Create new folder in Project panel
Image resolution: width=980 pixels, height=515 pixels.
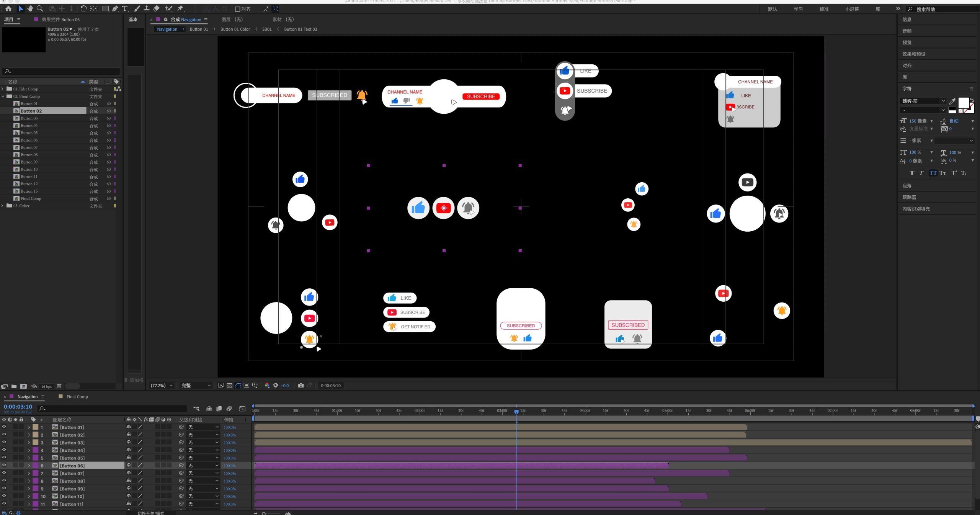coord(14,386)
